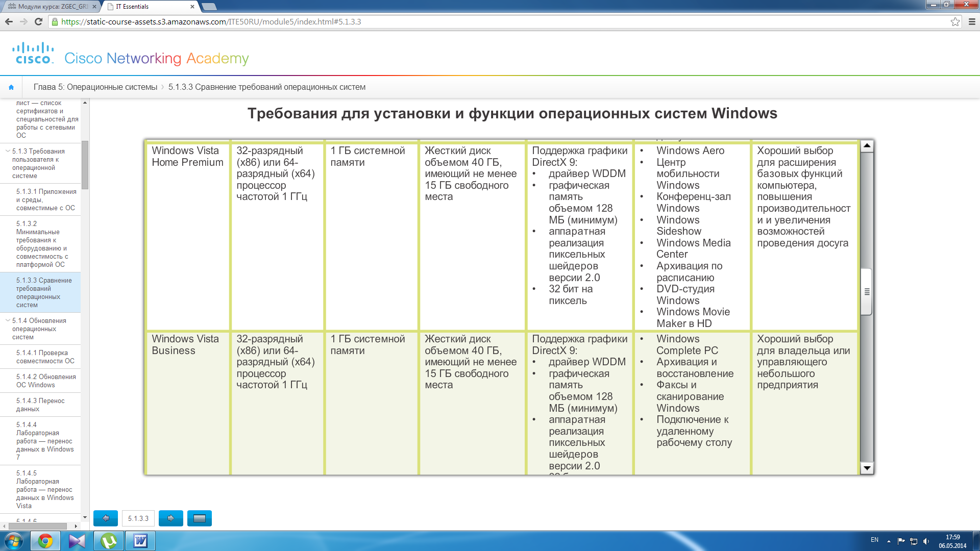Select 5.1.3.3 Сравнение требований in sidebar

pos(40,292)
